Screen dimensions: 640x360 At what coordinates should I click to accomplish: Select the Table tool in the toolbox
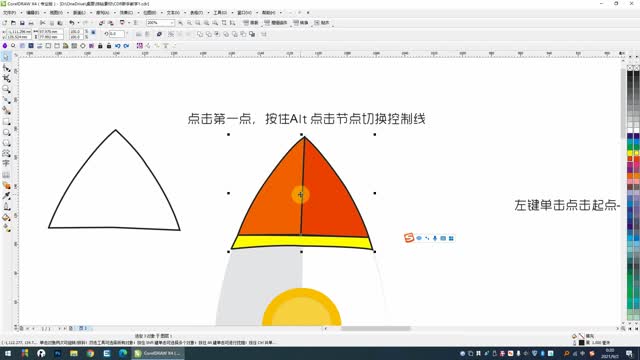click(x=6, y=175)
